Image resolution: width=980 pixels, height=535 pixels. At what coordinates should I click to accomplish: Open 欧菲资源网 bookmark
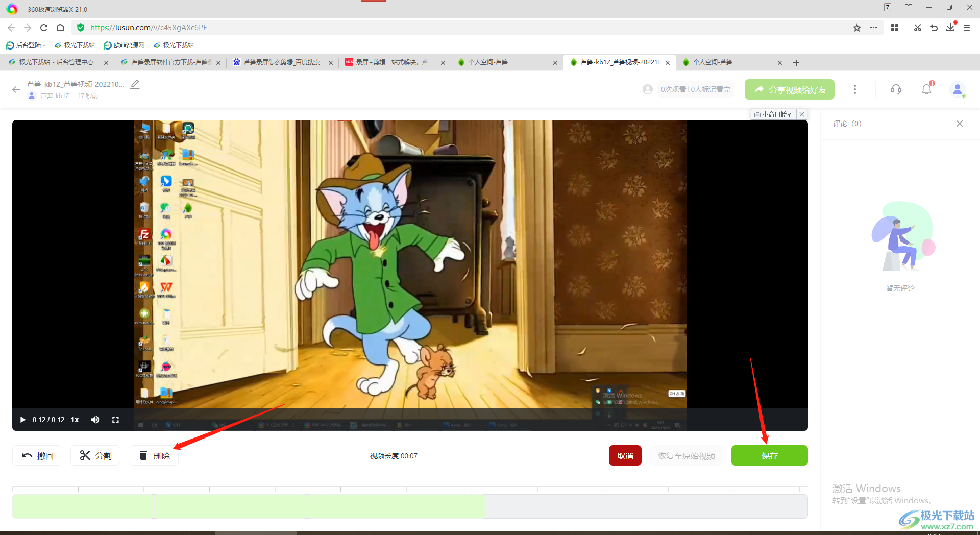[x=124, y=45]
